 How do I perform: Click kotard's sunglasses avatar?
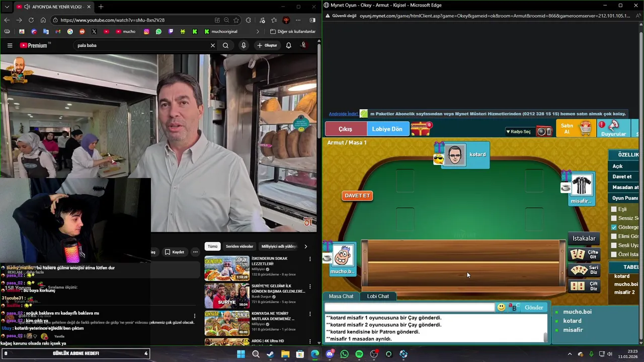coord(455,155)
